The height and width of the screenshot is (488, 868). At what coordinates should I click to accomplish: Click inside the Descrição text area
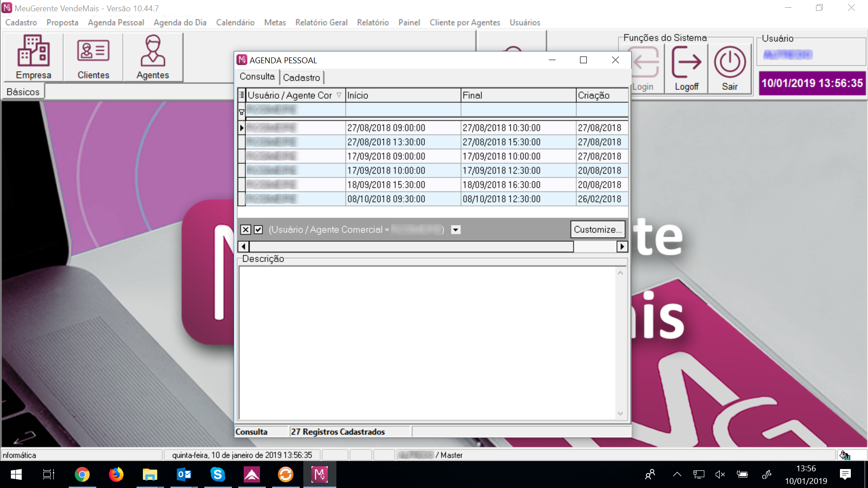coord(427,343)
